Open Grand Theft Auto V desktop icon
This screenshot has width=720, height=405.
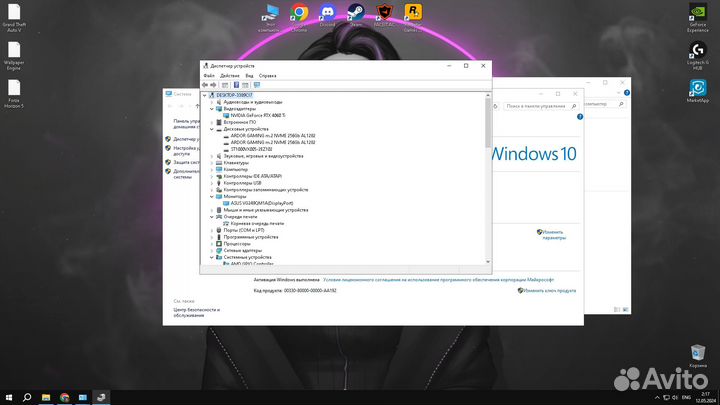(14, 18)
